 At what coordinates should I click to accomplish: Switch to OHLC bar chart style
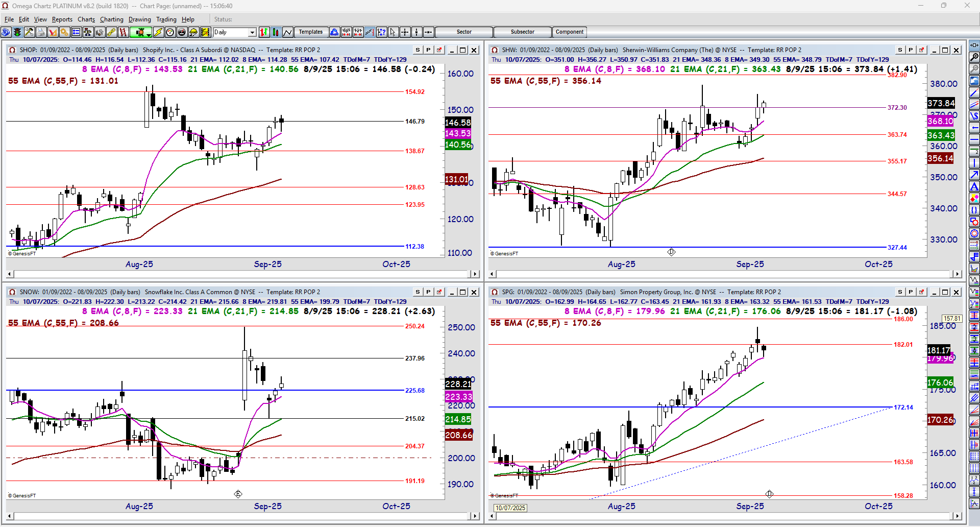(264, 32)
